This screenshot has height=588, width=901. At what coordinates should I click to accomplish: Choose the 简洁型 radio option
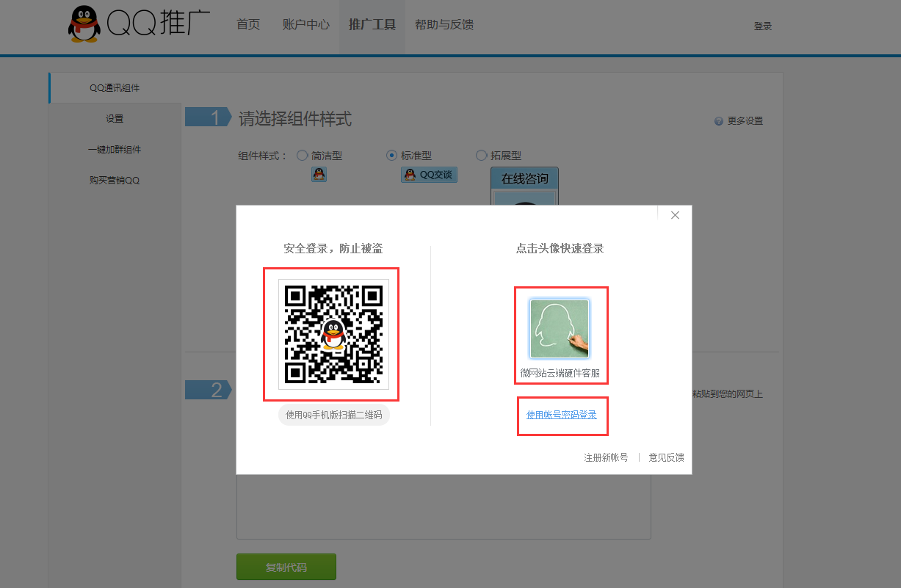pos(302,156)
